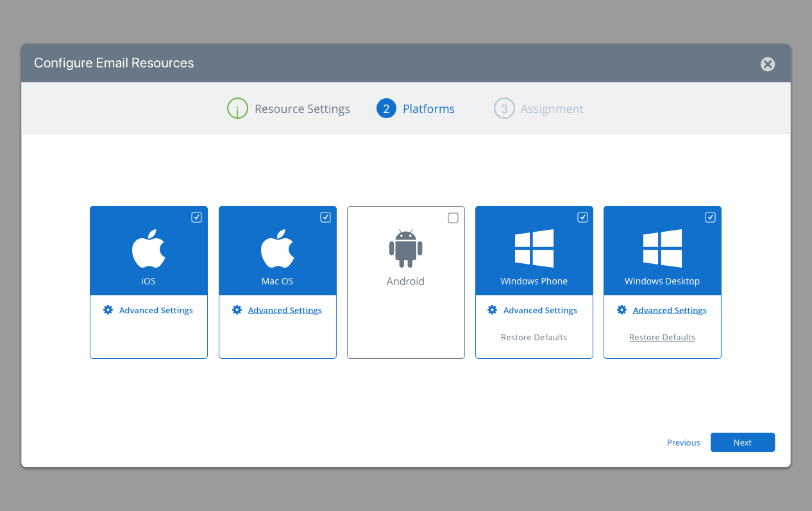Jump to the Assignment step
This screenshot has width=812, height=511.
click(552, 108)
